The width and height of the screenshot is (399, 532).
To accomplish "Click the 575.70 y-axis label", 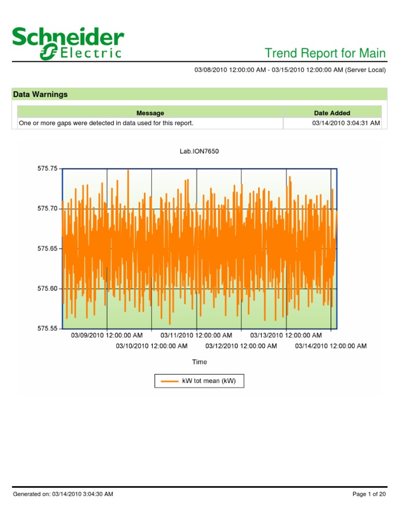I will click(x=47, y=208).
